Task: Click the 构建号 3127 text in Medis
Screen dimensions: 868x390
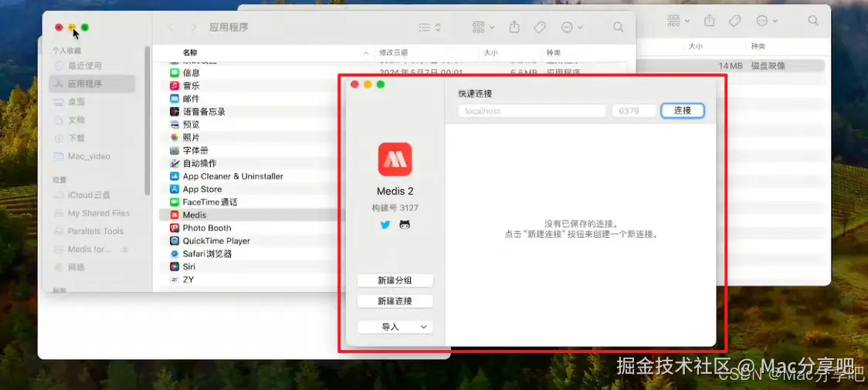Action: click(395, 208)
